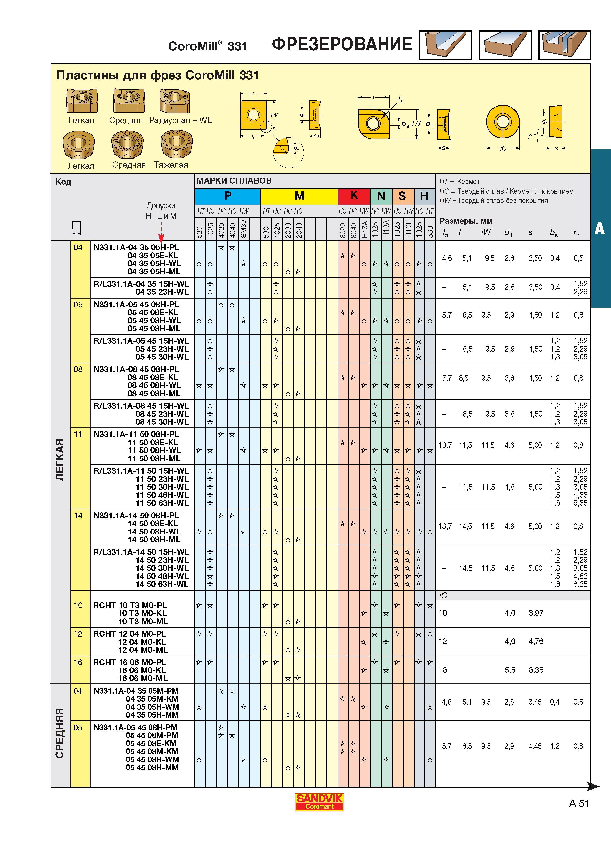
Task: Click the red K material group header
Action: point(354,196)
